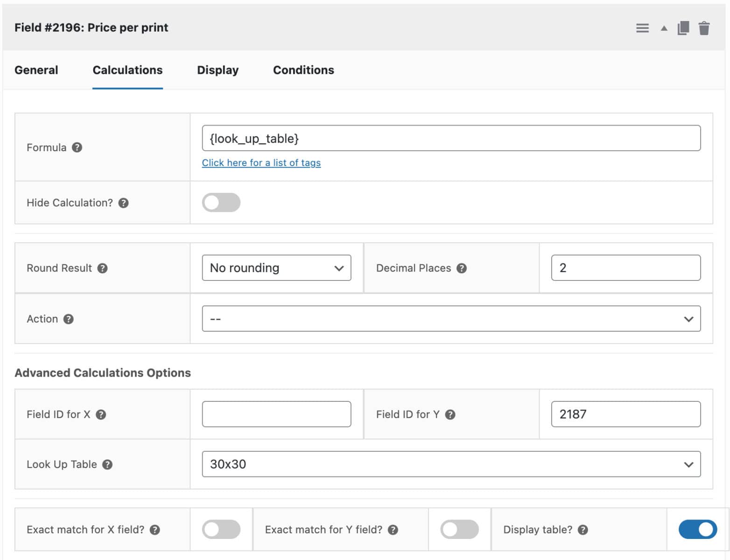Collapse the field using the up arrow icon

pyautogui.click(x=663, y=28)
